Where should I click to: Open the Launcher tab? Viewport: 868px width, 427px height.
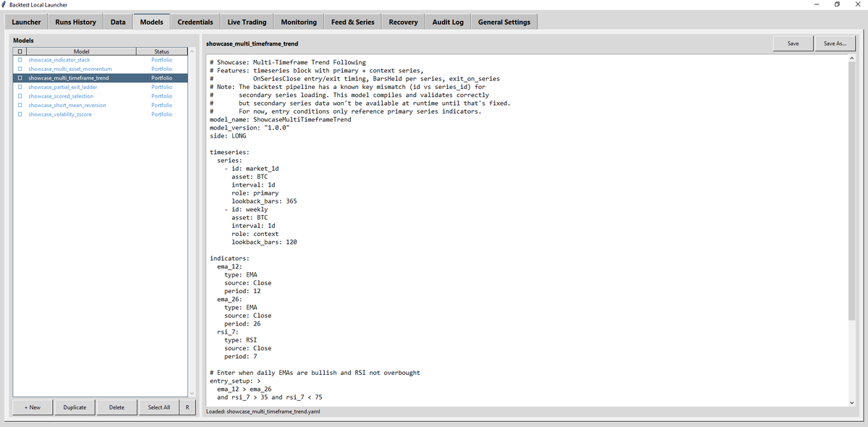tap(26, 22)
